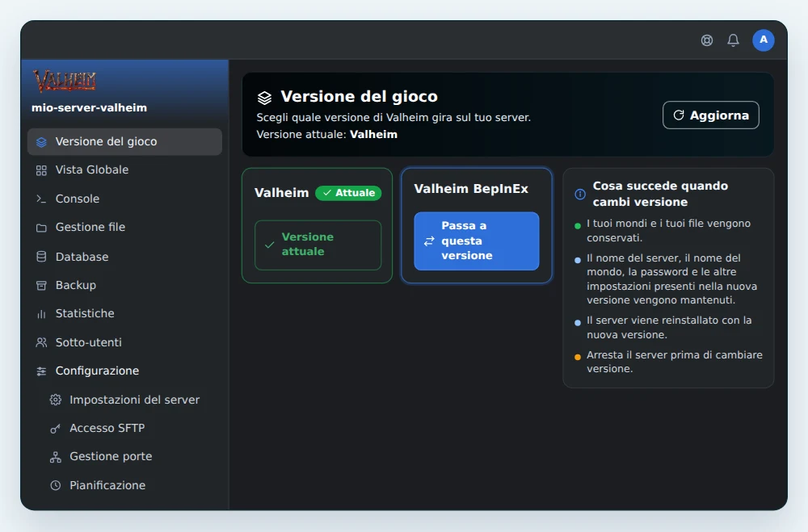Click the folder icon for Gestione file

pyautogui.click(x=42, y=228)
